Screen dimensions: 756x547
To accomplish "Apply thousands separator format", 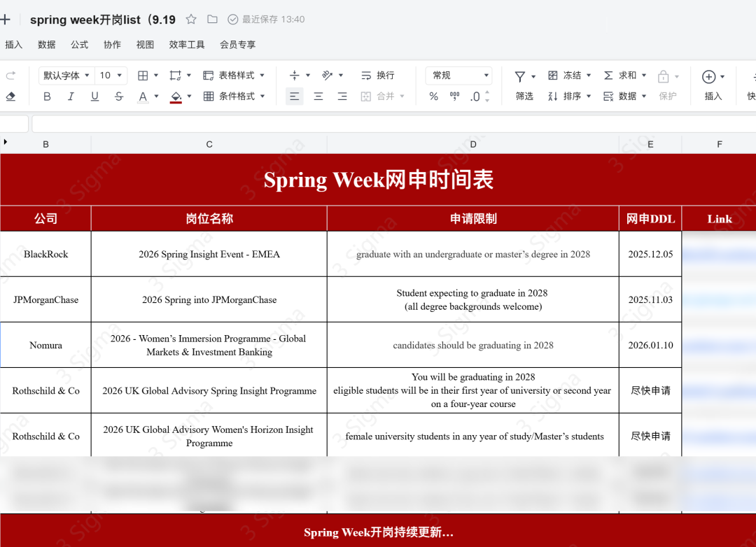I will coord(454,97).
